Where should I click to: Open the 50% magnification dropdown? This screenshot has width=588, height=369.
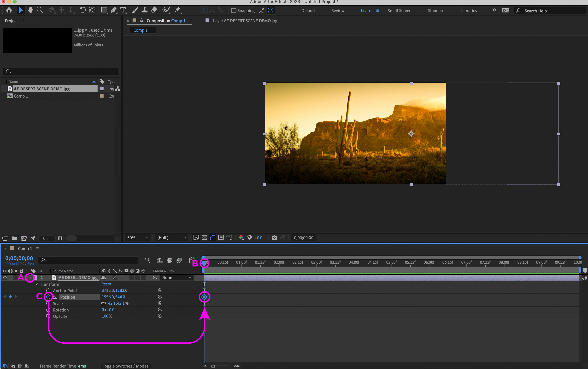coord(138,238)
